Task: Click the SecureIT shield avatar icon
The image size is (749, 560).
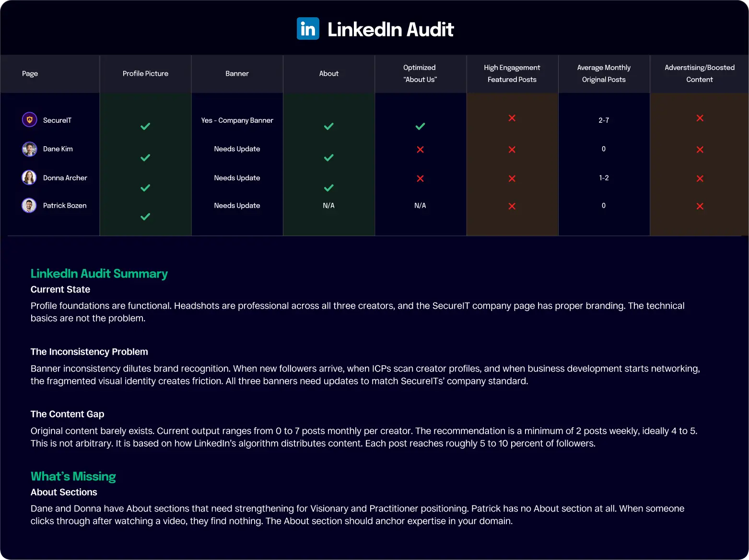Action: click(29, 119)
